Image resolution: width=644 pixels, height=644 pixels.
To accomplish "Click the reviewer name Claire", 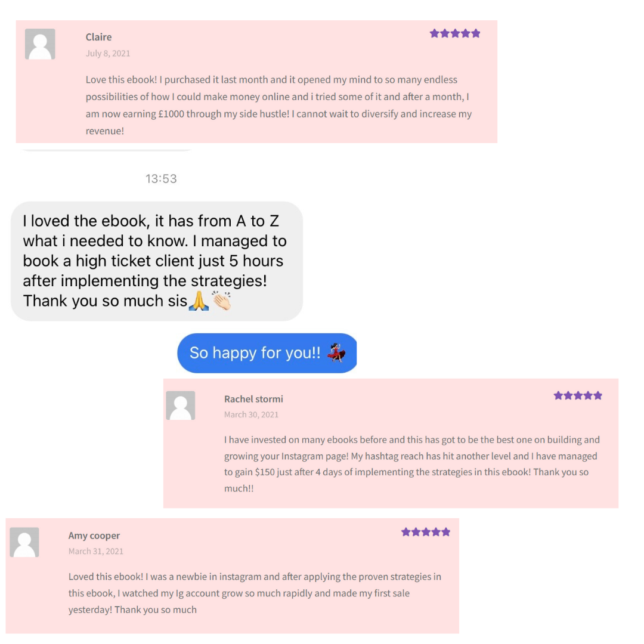I will (98, 37).
